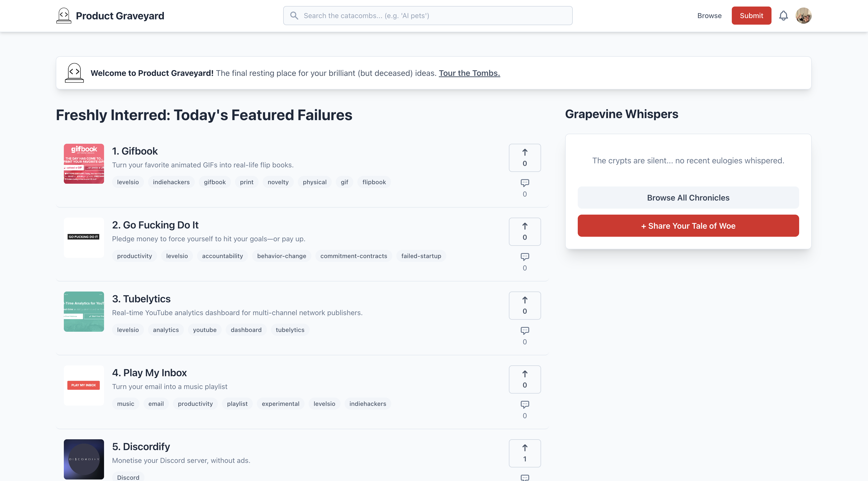Upvote the Discordify product
The width and height of the screenshot is (868, 481).
pyautogui.click(x=525, y=453)
